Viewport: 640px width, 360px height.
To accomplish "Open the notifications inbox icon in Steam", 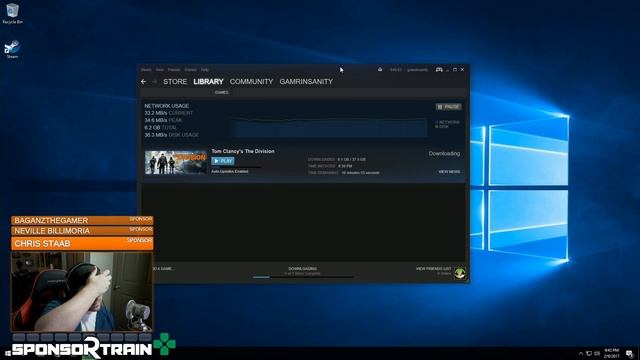I will [x=380, y=70].
